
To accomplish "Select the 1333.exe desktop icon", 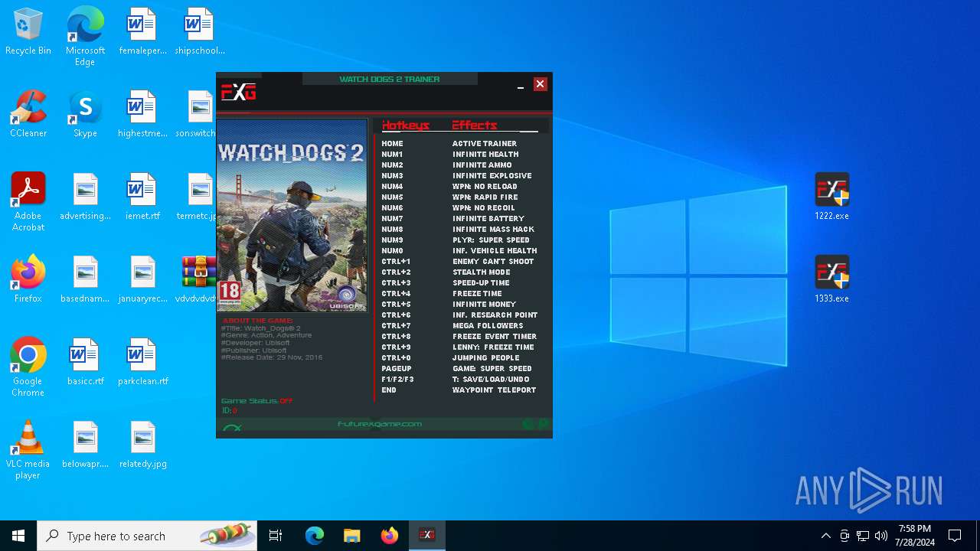I will pyautogui.click(x=831, y=280).
